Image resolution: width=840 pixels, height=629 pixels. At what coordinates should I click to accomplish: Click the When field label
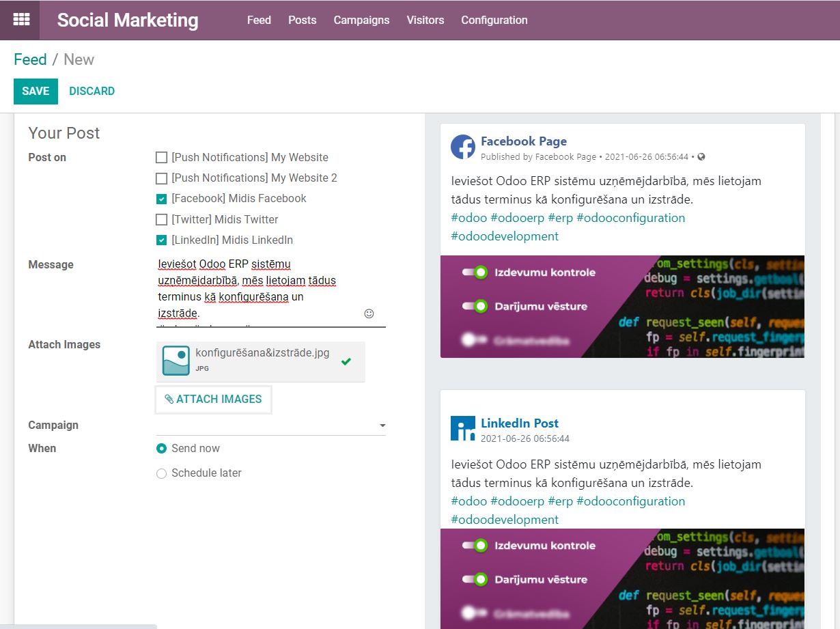(42, 449)
